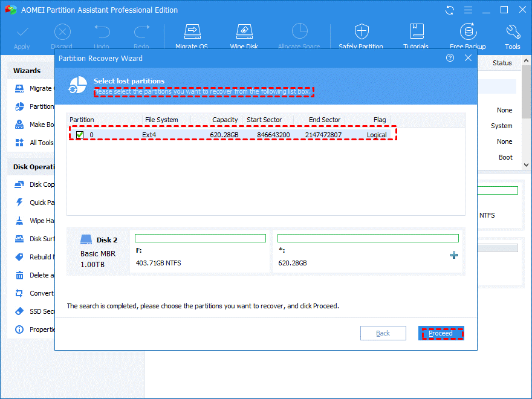Click the help question mark in wizard
The height and width of the screenshot is (399, 532).
click(x=450, y=58)
